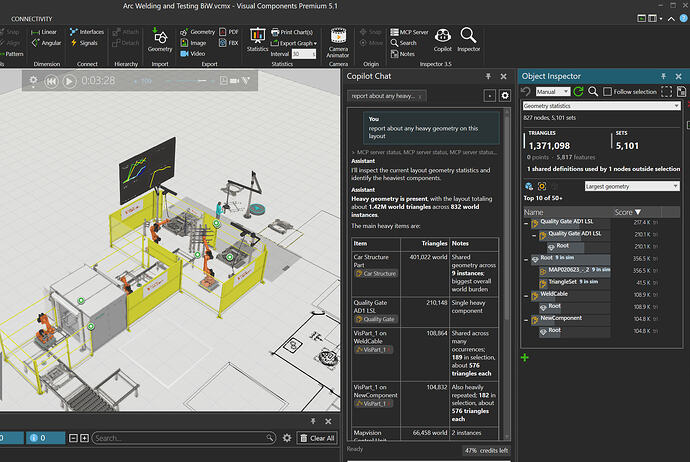690x462 pixels.
Task: Click the Object Inspector selection frame icon
Action: tap(667, 92)
